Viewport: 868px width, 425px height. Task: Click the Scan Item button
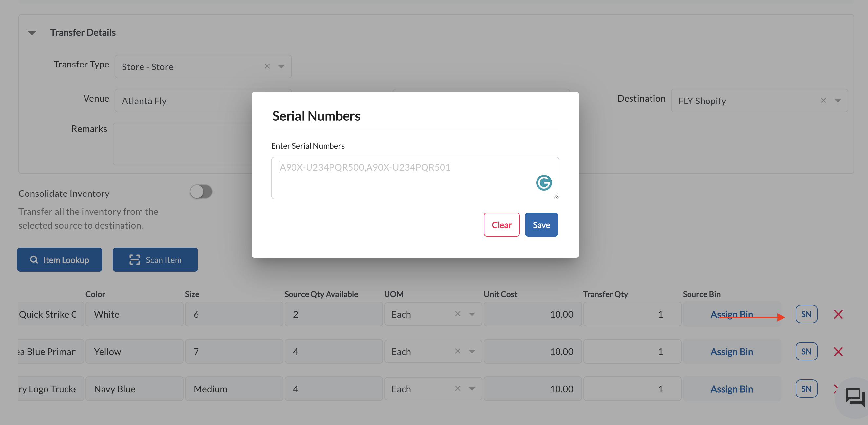(155, 260)
